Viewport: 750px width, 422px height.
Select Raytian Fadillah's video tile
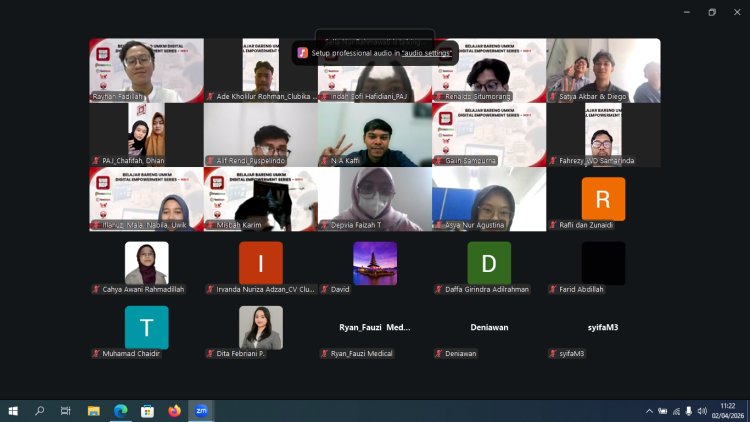[146, 69]
